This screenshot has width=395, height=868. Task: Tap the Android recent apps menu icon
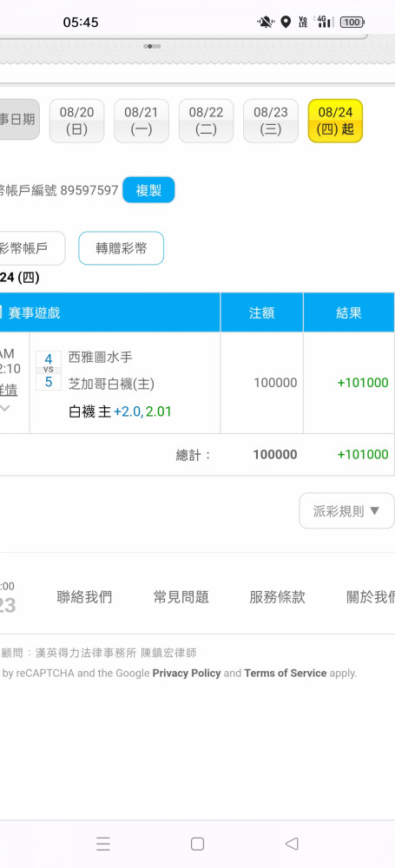pyautogui.click(x=103, y=844)
